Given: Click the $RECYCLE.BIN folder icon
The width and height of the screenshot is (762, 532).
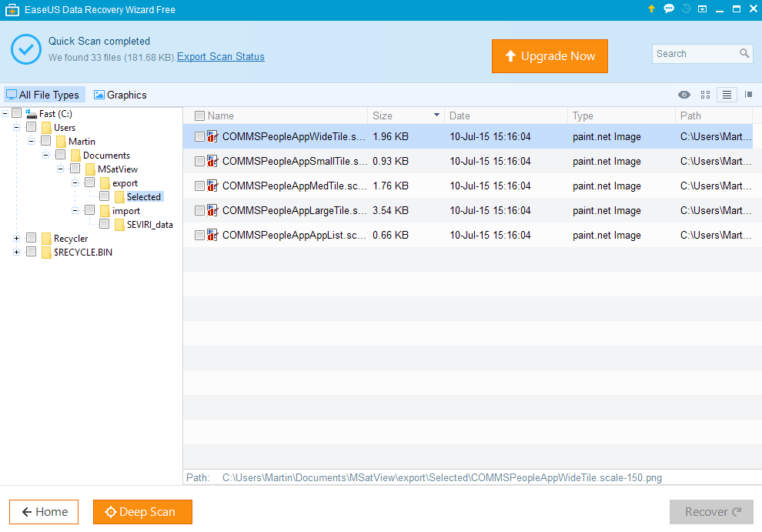Looking at the screenshot, I should pos(47,253).
